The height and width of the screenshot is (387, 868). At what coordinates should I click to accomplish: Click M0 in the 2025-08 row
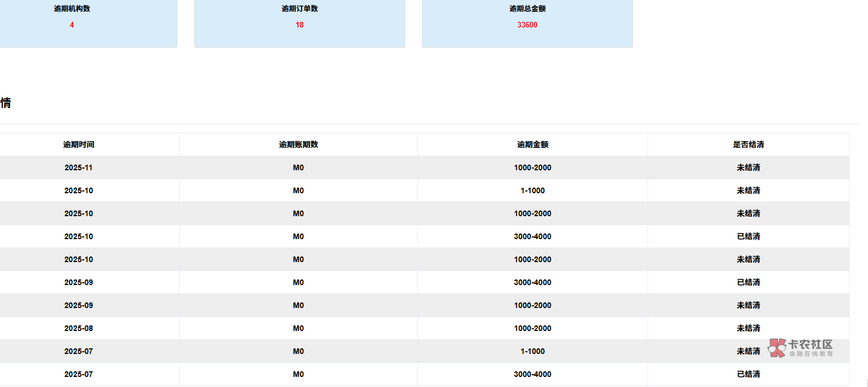298,328
